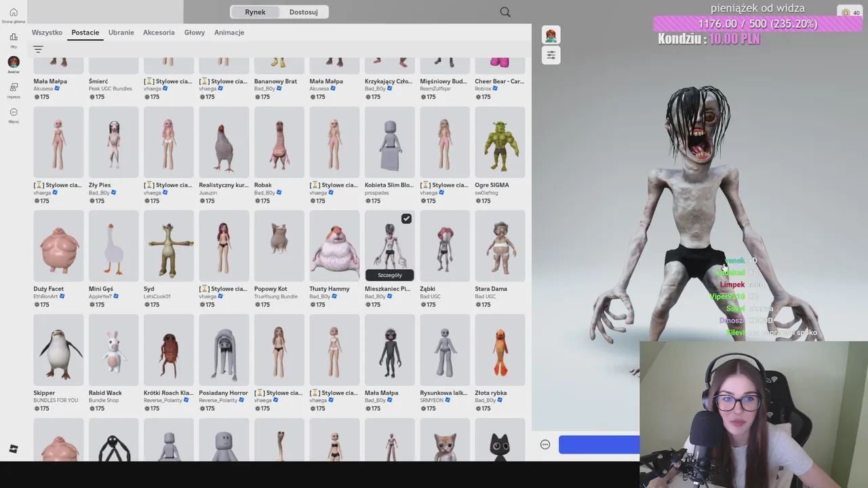868x488 pixels.
Task: Open the Robux balance showing 40
Action: 850,13
